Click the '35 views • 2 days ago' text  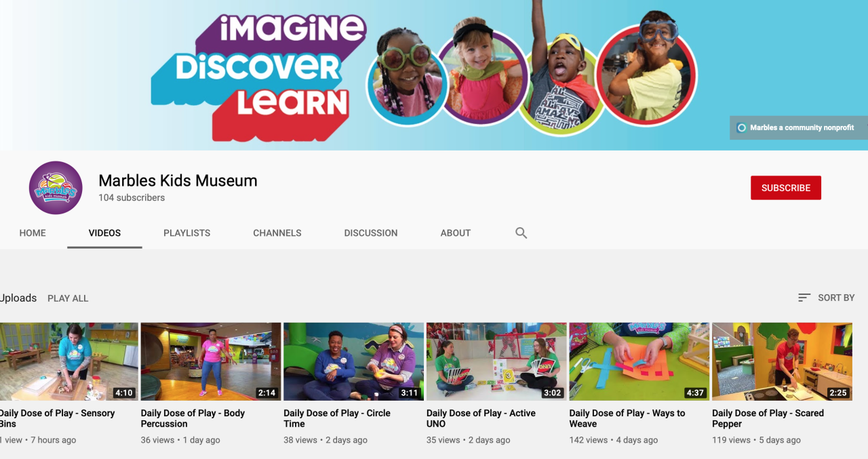468,440
